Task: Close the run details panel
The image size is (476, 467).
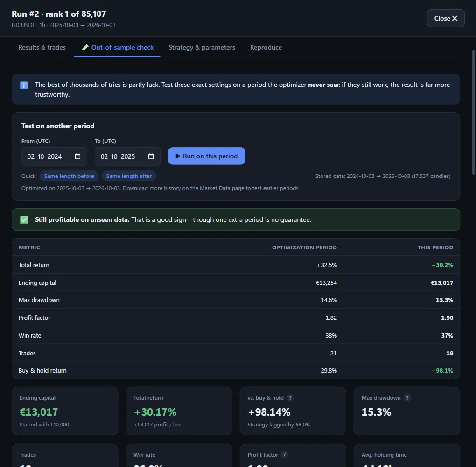Action: [446, 18]
